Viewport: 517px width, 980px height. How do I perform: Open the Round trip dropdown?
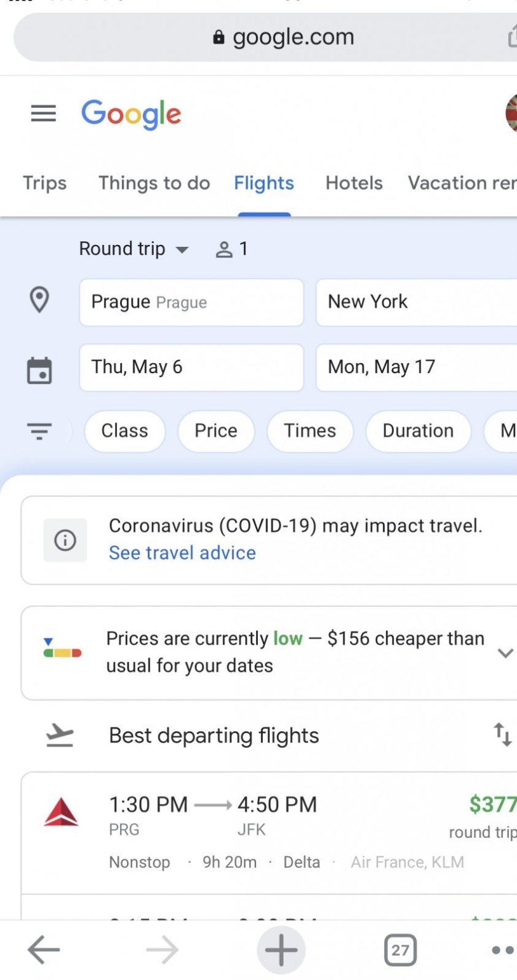[133, 249]
